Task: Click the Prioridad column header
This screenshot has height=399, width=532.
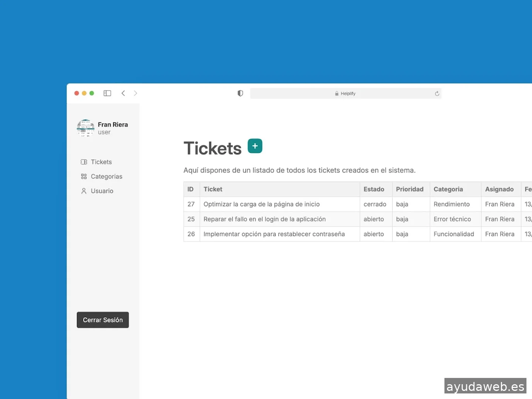Action: [x=410, y=189]
